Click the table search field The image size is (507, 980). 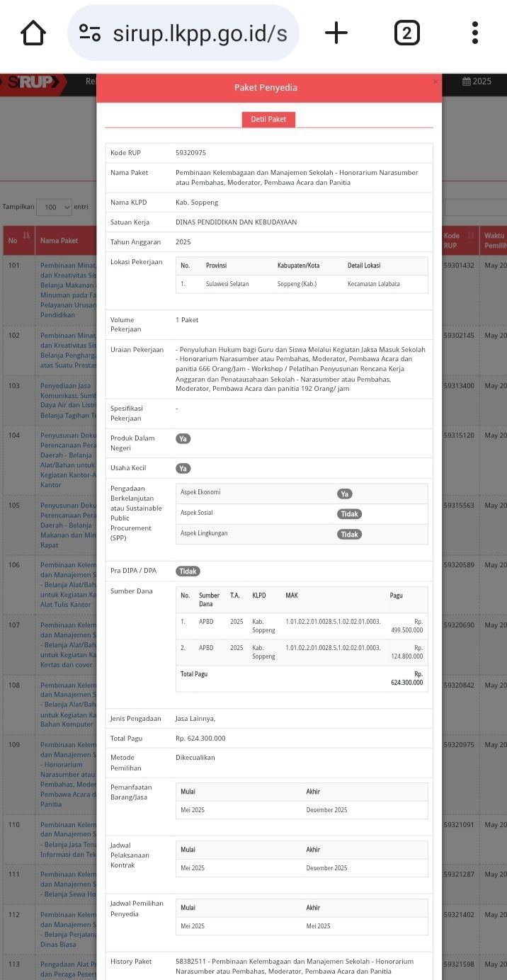pyautogui.click(x=474, y=207)
